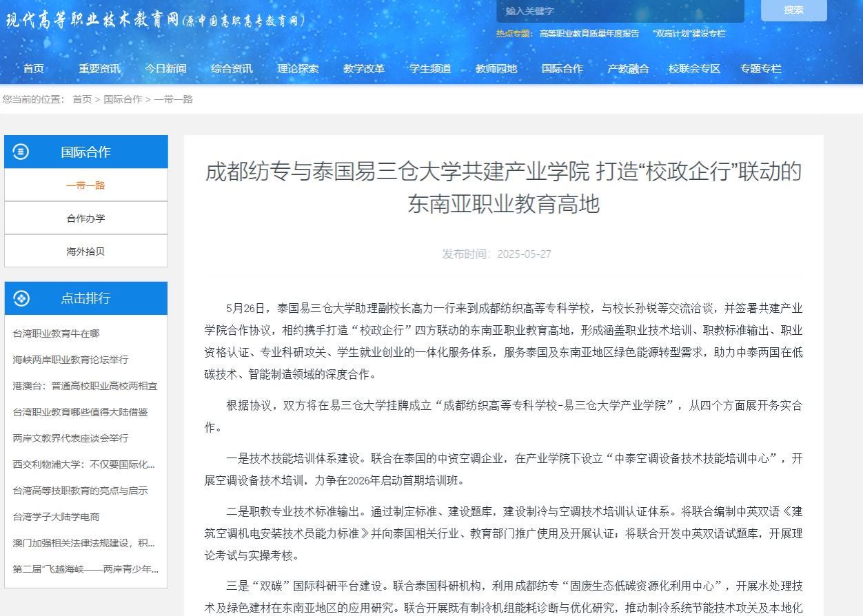Open the 海外拾贝 sidebar section

point(85,251)
